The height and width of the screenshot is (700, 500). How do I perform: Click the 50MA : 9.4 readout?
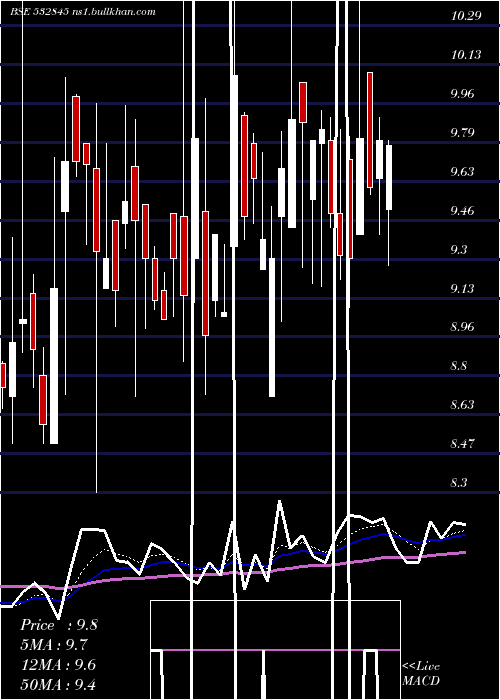(58, 684)
